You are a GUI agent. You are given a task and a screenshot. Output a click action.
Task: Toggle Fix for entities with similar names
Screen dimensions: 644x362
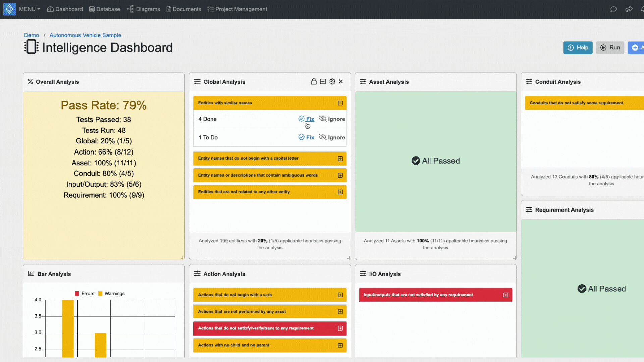coord(307,119)
